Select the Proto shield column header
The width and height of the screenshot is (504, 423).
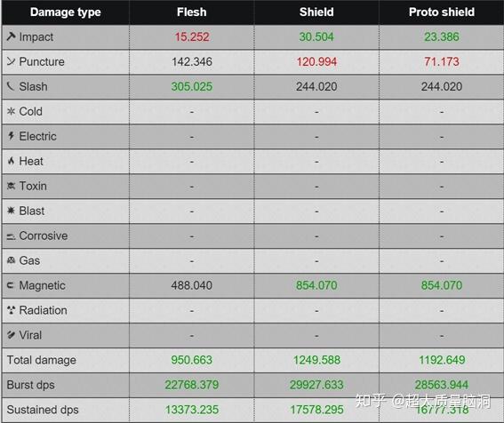[x=442, y=12]
